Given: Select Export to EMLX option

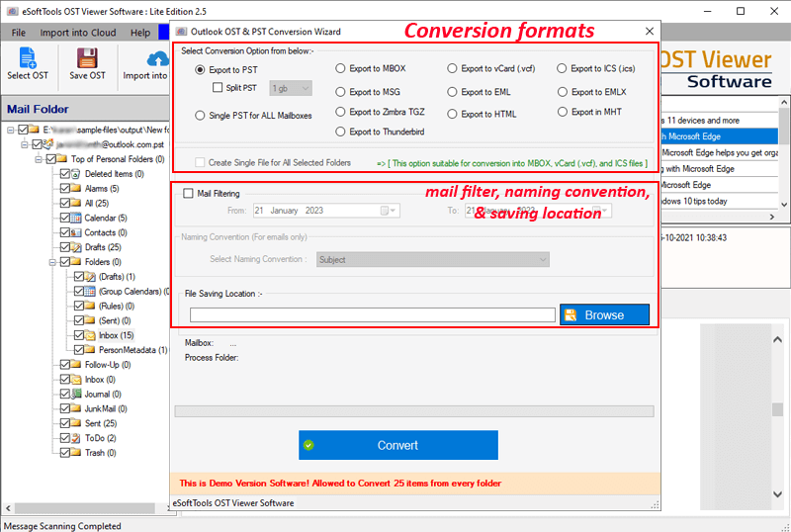Looking at the screenshot, I should click(x=563, y=92).
